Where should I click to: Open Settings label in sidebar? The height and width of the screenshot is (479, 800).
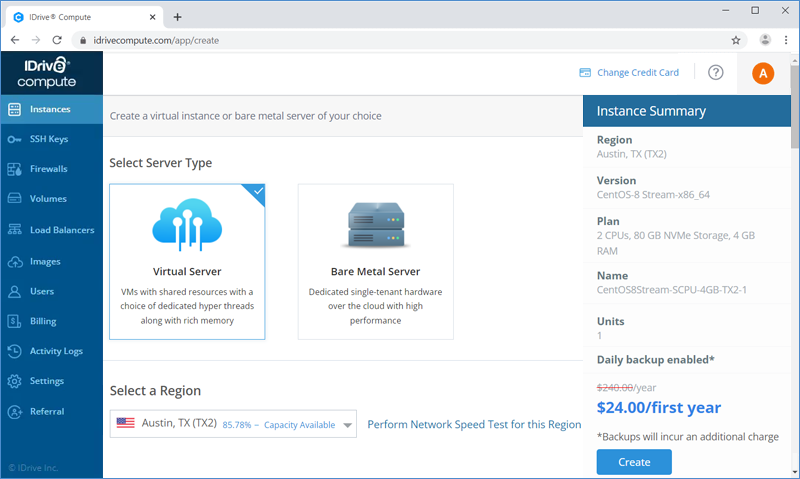[47, 381]
